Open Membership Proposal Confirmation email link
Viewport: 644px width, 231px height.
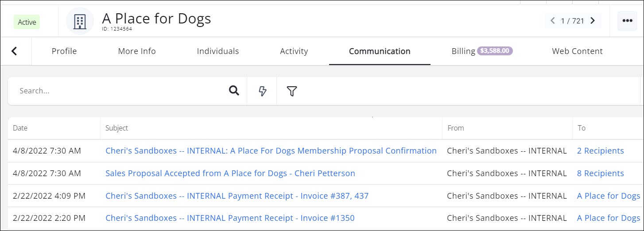click(271, 151)
